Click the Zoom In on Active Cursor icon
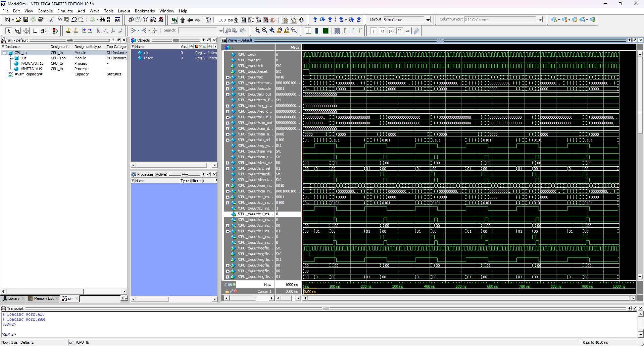 279,31
